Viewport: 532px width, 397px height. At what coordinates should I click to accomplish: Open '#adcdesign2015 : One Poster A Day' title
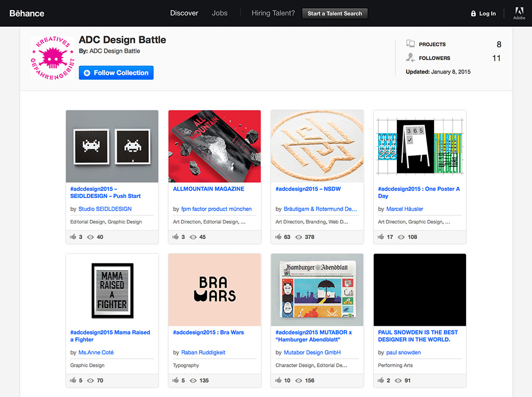(x=419, y=193)
